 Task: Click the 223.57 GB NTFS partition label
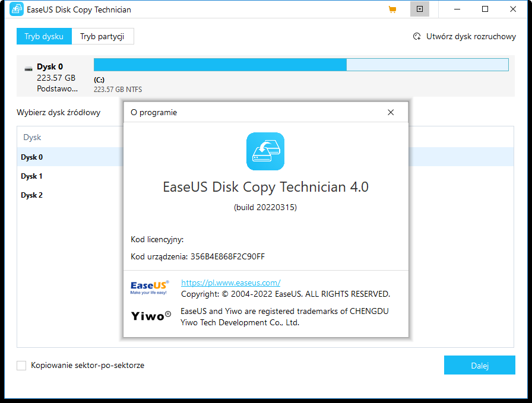118,90
